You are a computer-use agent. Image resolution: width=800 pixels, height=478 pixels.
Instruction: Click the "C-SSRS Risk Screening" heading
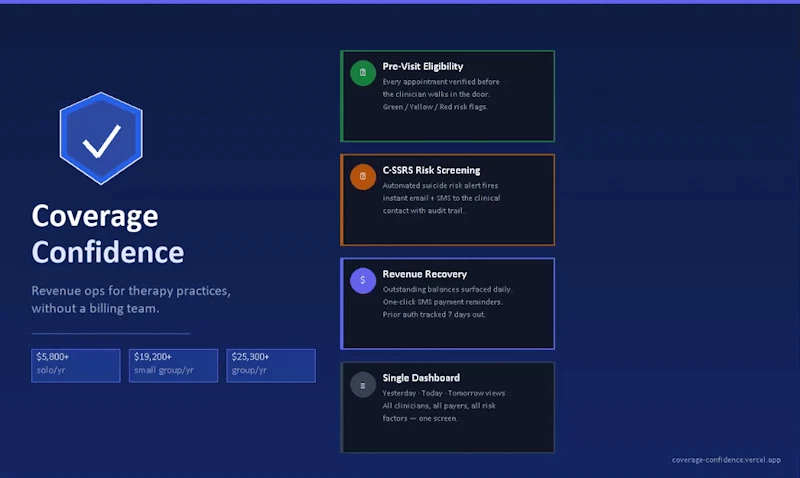point(431,170)
